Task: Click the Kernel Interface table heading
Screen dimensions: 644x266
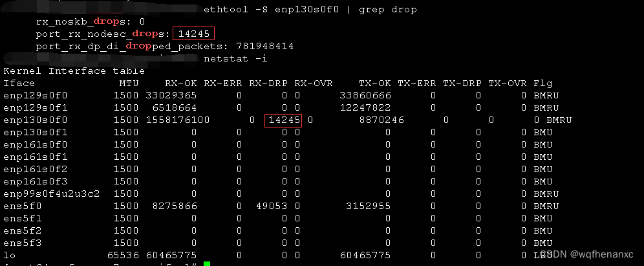Action: (x=74, y=71)
